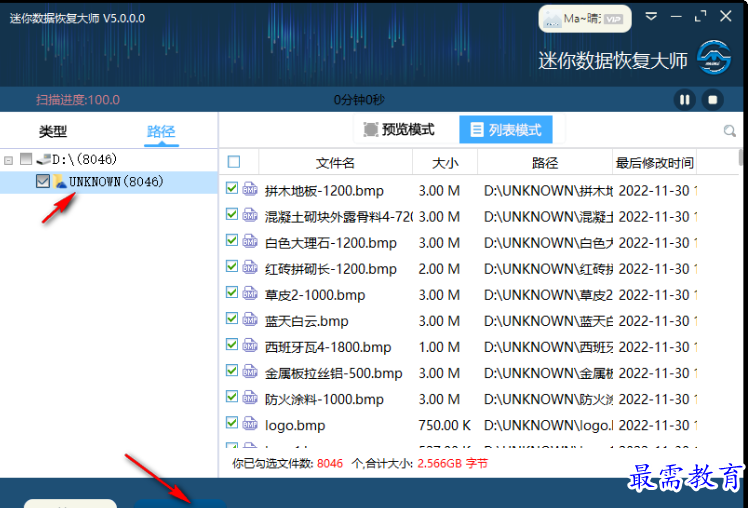Viewport: 751px width, 508px height.
Task: Switch to 列表模式 list mode
Action: point(506,129)
